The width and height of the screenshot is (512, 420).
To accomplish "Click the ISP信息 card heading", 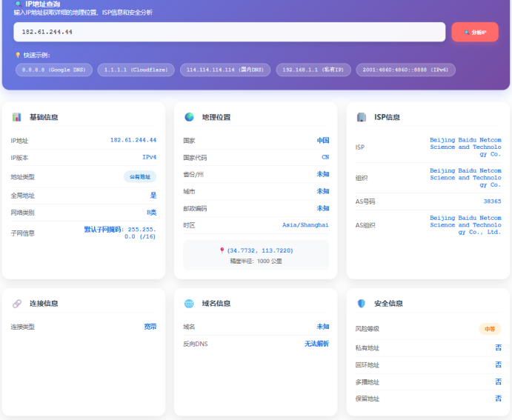I will pos(387,117).
